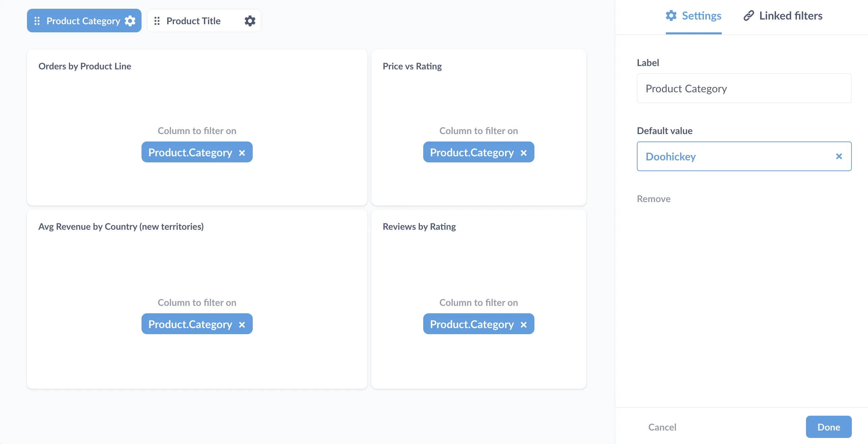This screenshot has height=444, width=868.
Task: Select the Product Title filter chip
Action: [193, 21]
